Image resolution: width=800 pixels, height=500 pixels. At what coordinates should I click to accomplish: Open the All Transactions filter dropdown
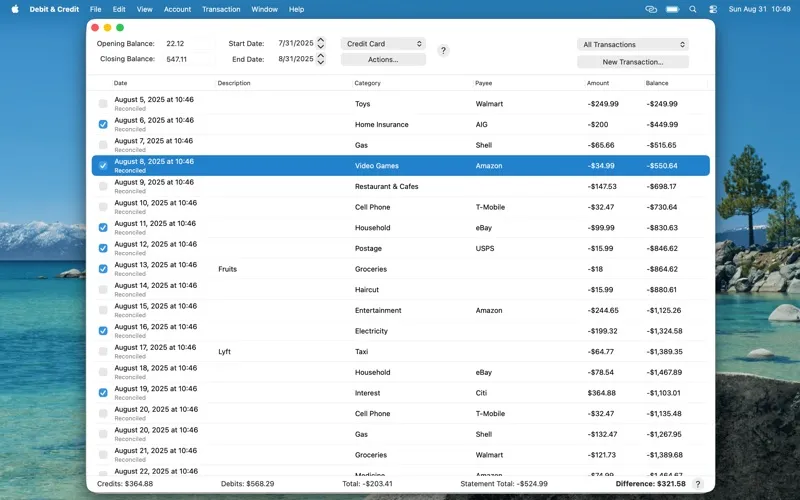[633, 44]
